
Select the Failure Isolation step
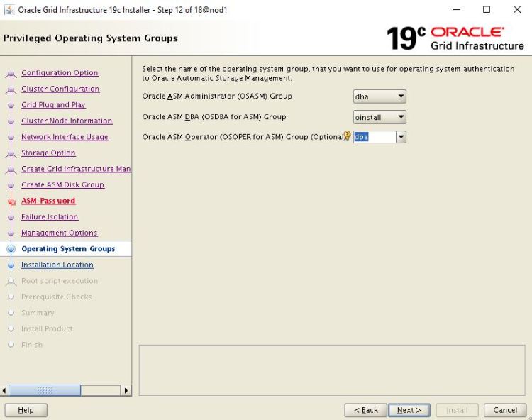tap(50, 217)
